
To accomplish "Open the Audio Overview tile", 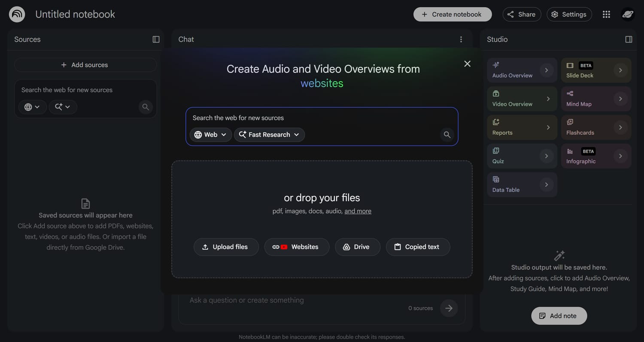I will 522,70.
